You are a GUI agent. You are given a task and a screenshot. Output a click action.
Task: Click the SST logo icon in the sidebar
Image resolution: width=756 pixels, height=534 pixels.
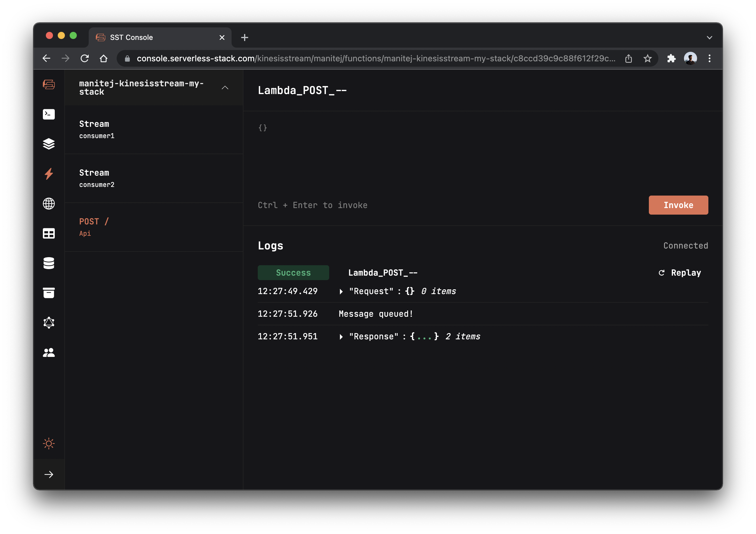pyautogui.click(x=49, y=85)
